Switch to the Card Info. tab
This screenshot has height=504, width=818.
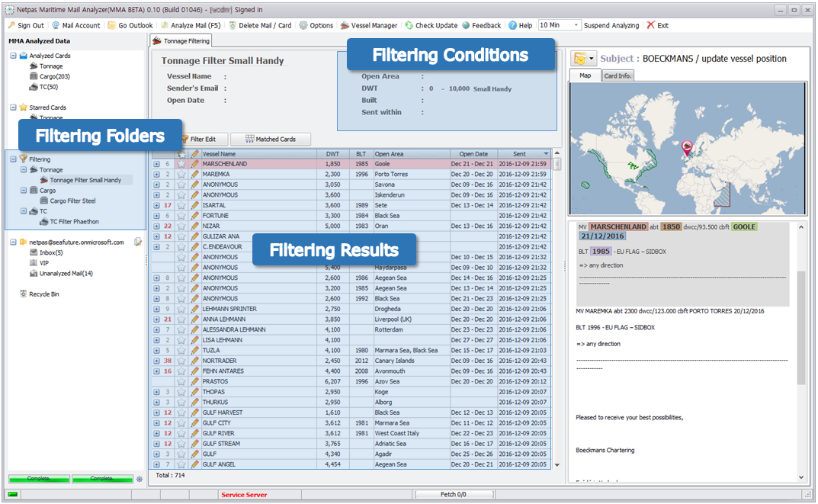tap(618, 75)
